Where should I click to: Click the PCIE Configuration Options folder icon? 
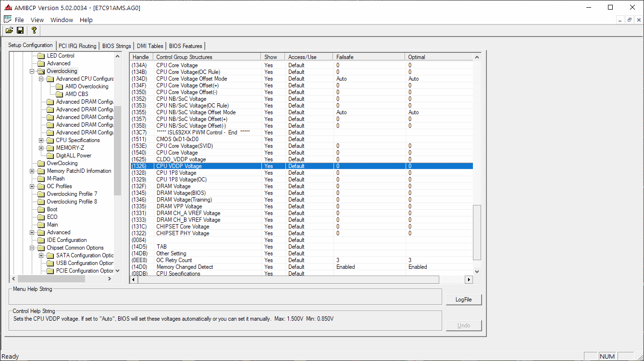pyautogui.click(x=50, y=271)
